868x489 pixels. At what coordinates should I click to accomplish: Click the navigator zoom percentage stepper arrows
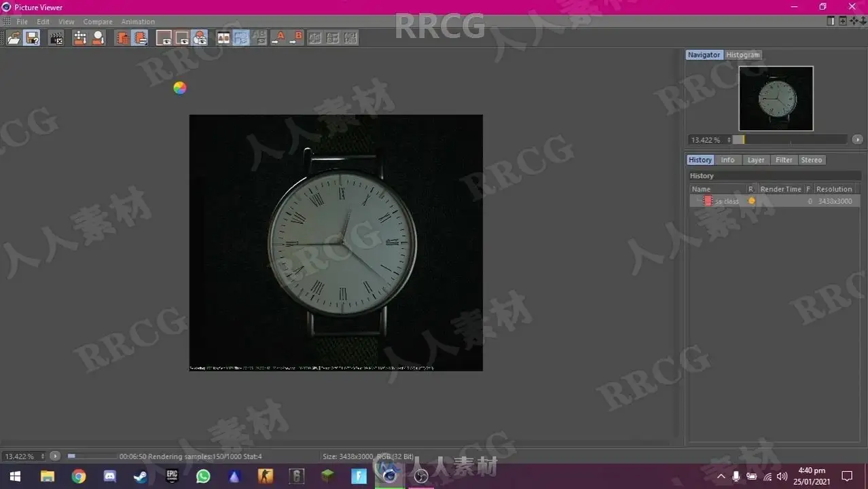729,140
